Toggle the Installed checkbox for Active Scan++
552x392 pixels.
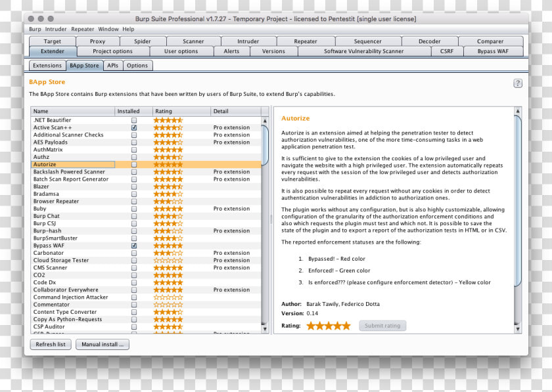pyautogui.click(x=134, y=127)
